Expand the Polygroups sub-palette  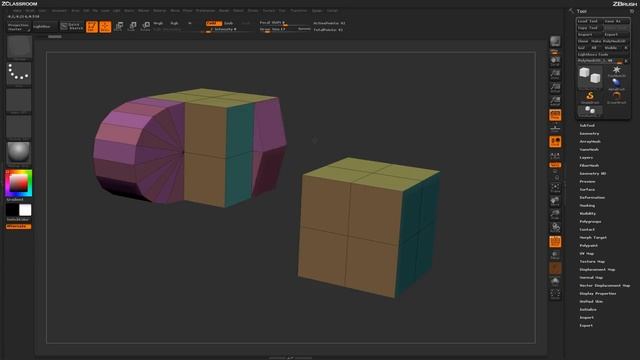click(x=590, y=222)
